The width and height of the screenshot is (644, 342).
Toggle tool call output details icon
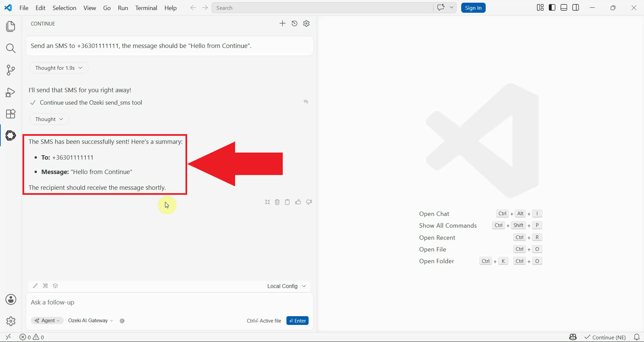(306, 102)
